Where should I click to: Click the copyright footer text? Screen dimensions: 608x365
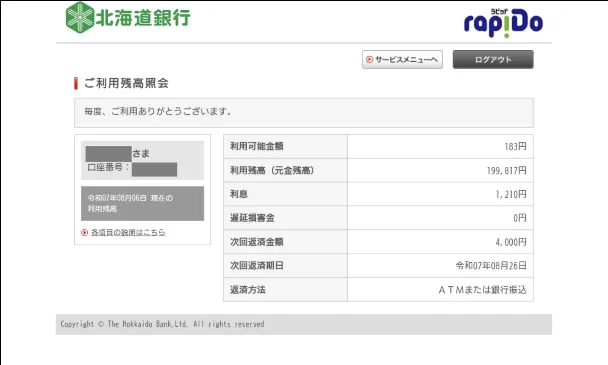162,324
